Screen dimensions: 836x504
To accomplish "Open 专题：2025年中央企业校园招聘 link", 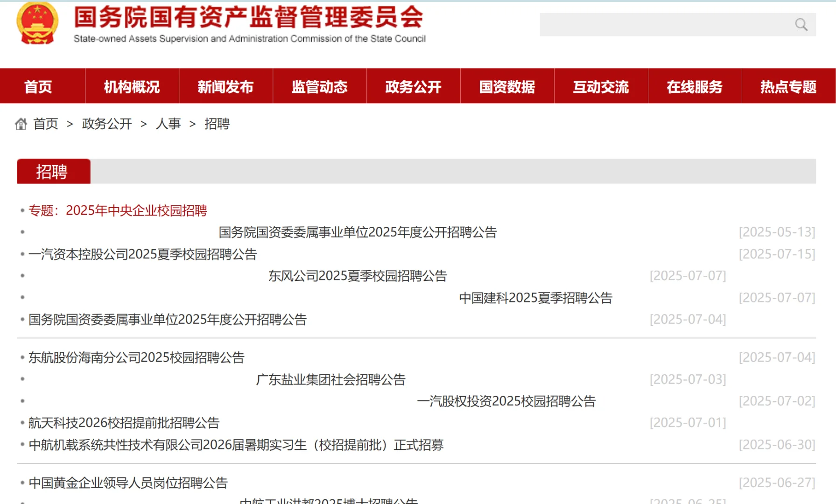I will 118,210.
